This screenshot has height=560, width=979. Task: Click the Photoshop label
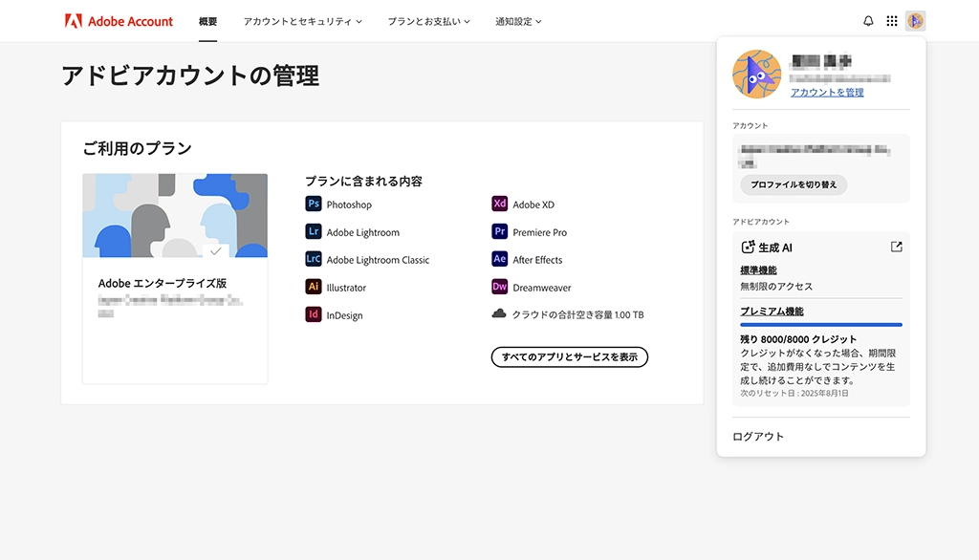[349, 205]
